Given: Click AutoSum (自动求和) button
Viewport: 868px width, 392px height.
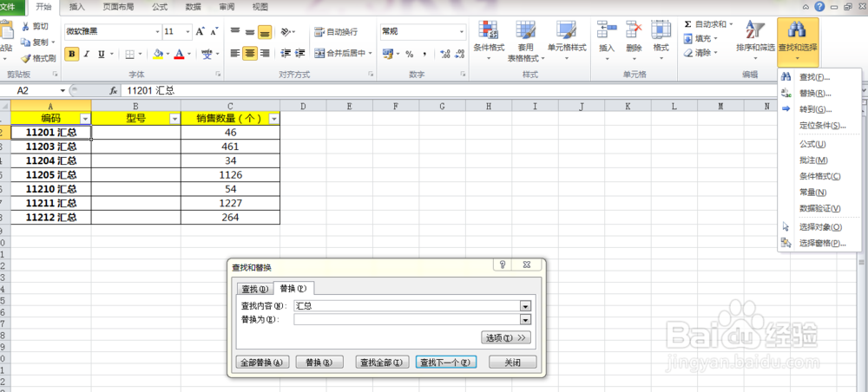Looking at the screenshot, I should point(704,24).
